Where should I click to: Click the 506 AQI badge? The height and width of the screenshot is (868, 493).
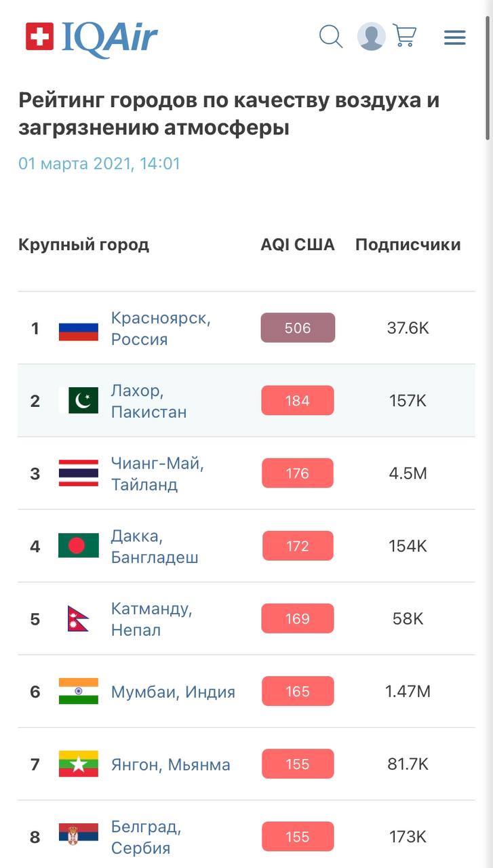click(298, 328)
